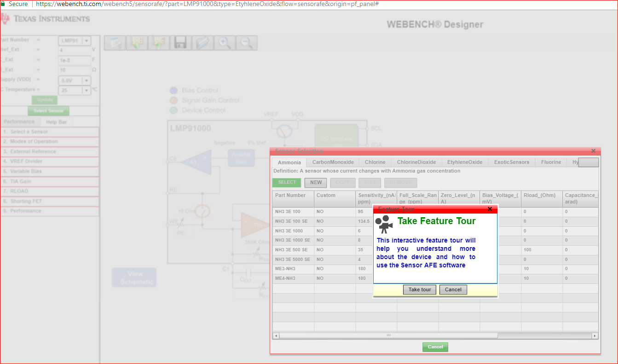The width and height of the screenshot is (618, 364).
Task: Click the left scroll arrow of the sensor table
Action: (x=276, y=336)
